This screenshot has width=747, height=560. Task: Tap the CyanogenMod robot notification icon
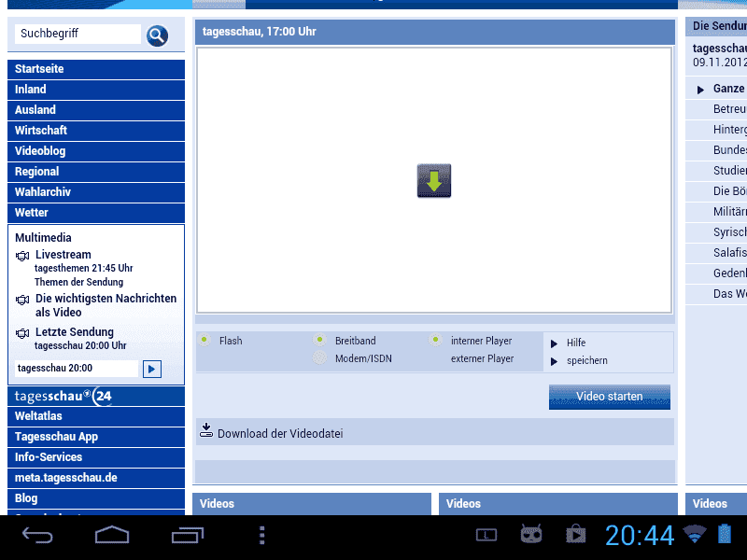click(531, 534)
